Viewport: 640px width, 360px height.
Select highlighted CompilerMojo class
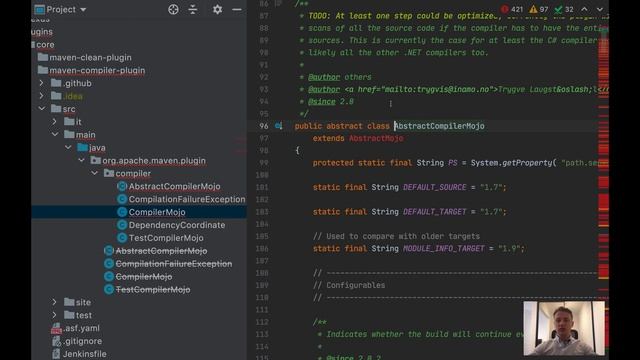[x=157, y=212]
